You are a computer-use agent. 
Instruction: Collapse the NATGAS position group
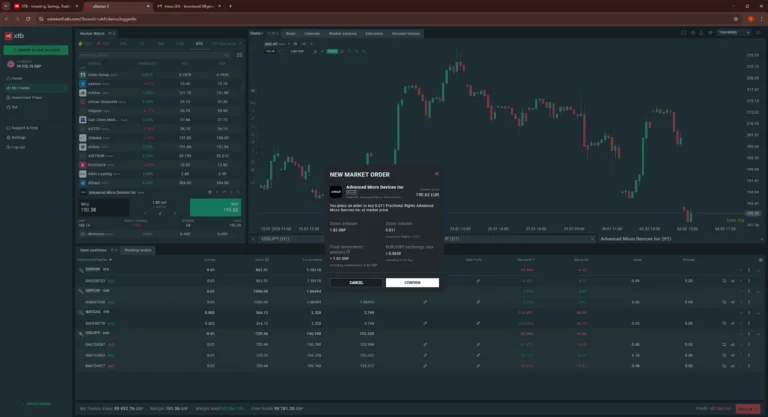click(758, 313)
